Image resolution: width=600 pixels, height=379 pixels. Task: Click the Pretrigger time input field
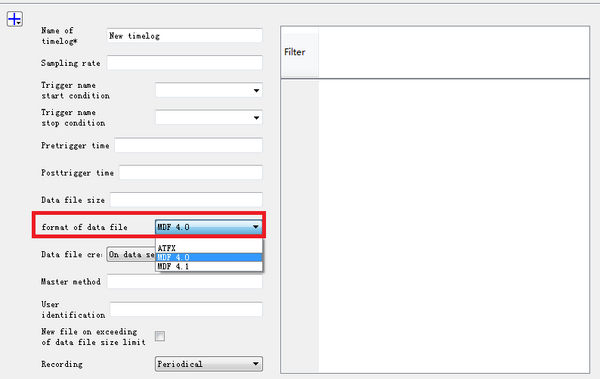[188, 145]
